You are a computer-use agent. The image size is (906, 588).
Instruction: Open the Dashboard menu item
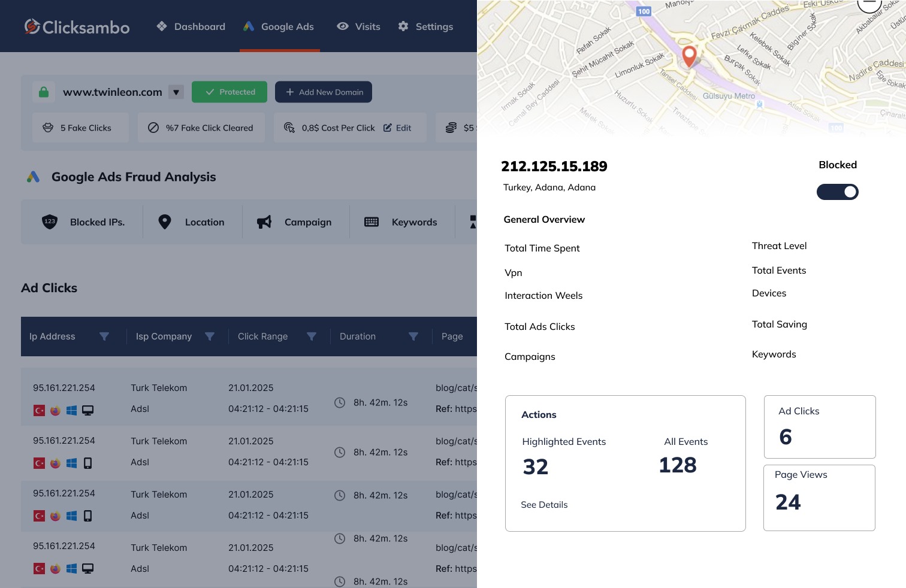pos(191,26)
